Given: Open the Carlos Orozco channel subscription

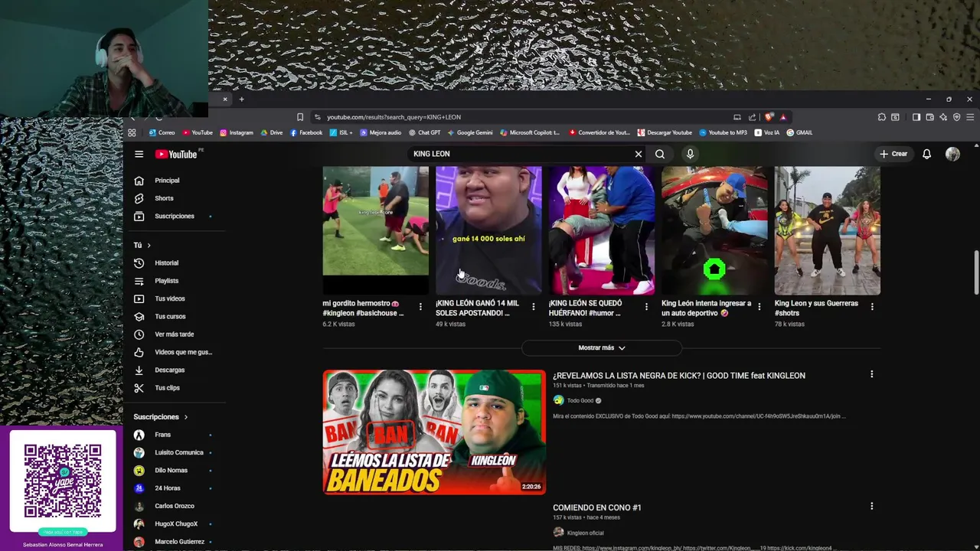Looking at the screenshot, I should pos(174,506).
